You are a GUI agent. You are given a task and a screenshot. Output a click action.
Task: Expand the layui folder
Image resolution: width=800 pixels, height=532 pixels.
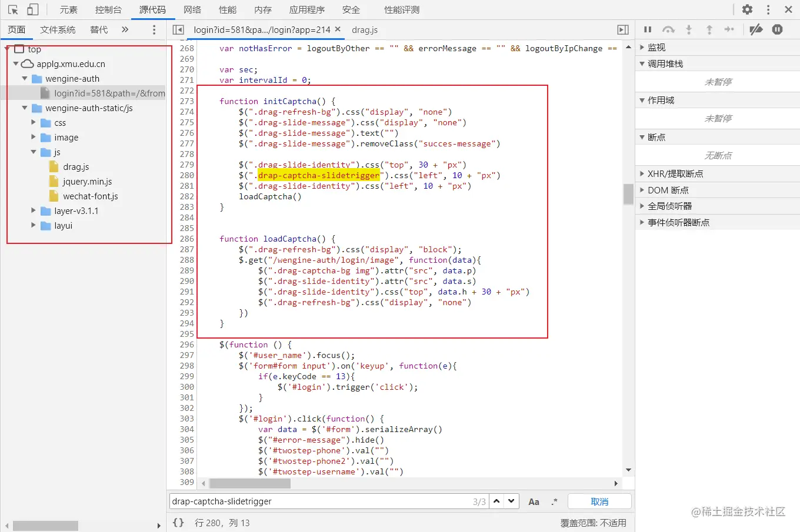click(34, 225)
